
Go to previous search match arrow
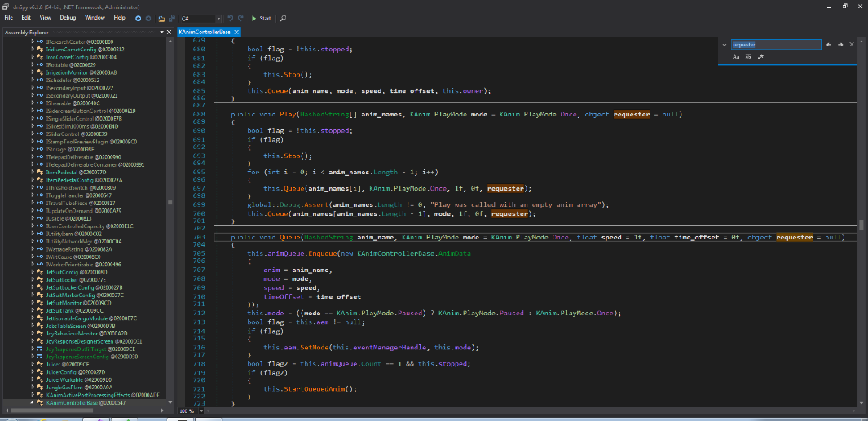829,45
